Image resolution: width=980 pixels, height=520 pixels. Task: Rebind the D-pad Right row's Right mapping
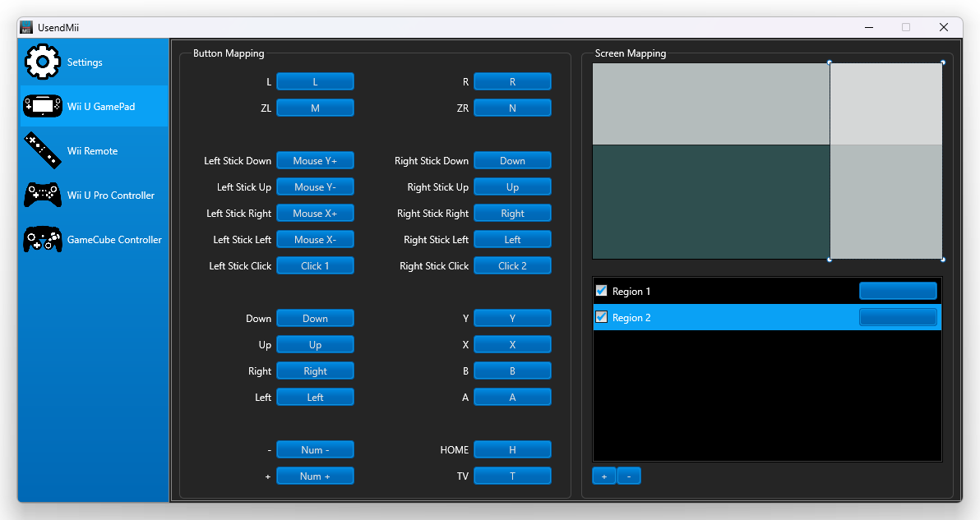tap(315, 370)
